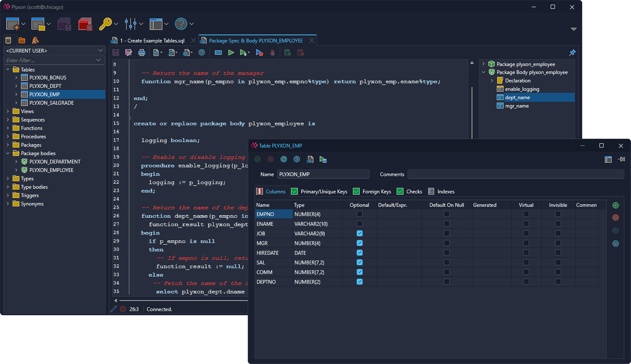Screen dimensions: 631x364
Task: Select the Primary/Unique Keys tab
Action: pyautogui.click(x=319, y=191)
